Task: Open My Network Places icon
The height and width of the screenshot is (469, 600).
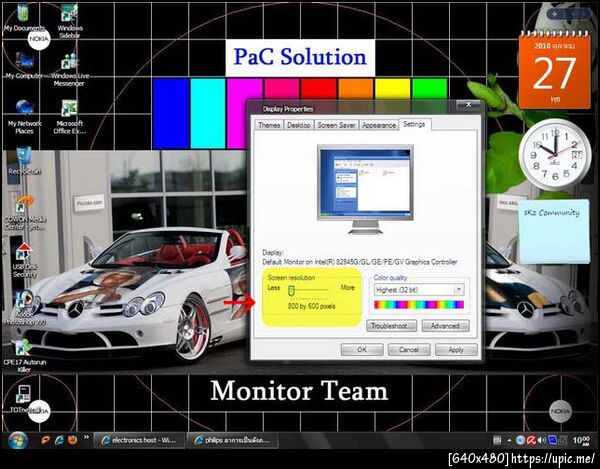Action: (x=24, y=117)
